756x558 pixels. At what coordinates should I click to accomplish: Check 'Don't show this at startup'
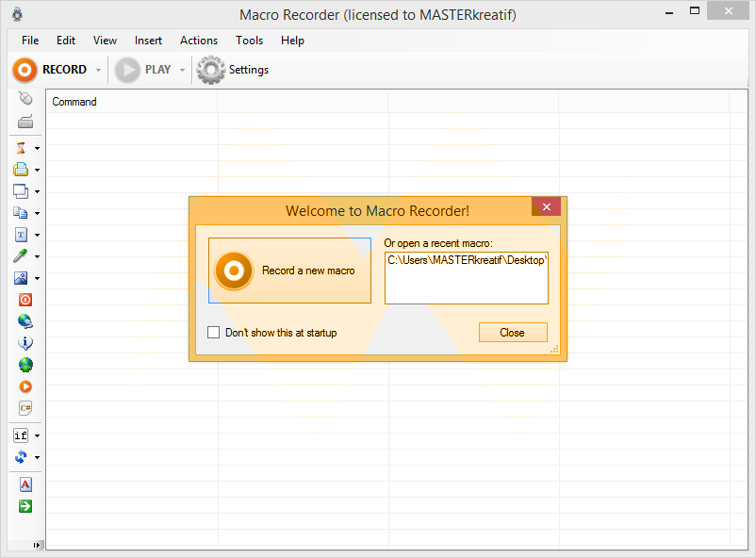point(214,333)
